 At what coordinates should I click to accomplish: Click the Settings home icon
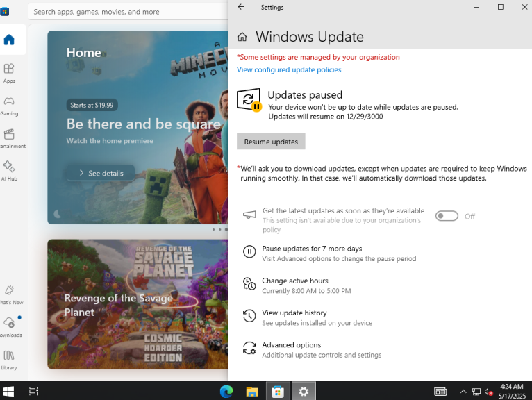[242, 37]
